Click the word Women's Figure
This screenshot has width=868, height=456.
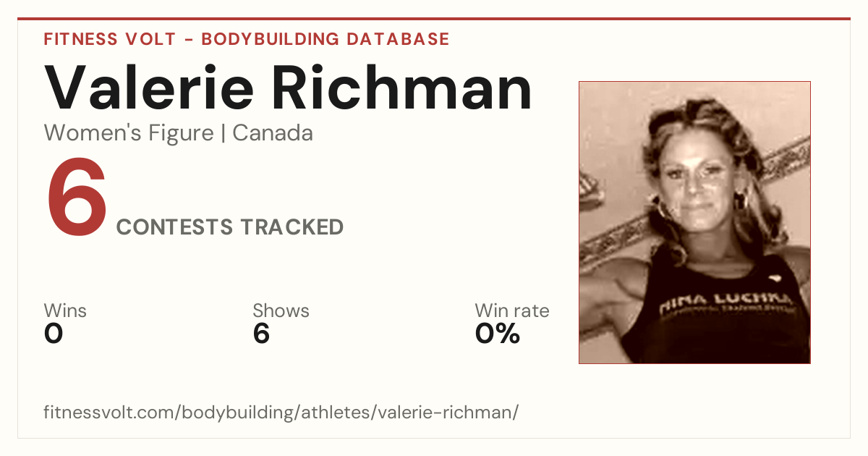[x=129, y=133]
